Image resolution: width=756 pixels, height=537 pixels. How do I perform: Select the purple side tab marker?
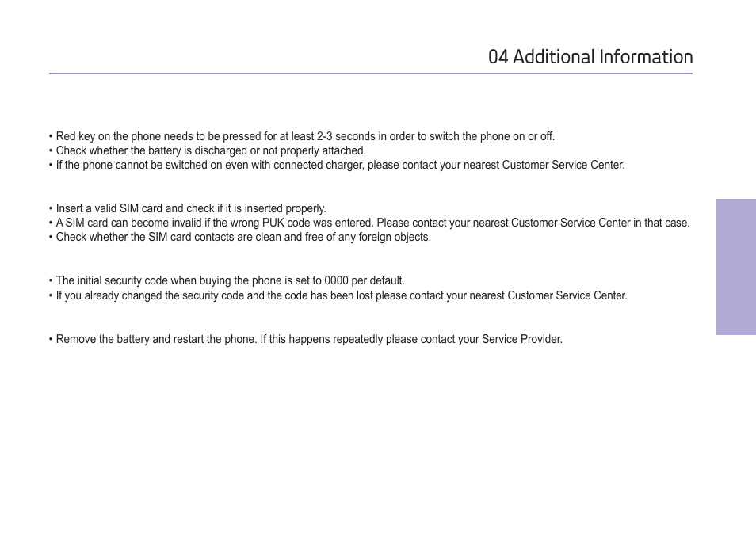[x=735, y=267]
